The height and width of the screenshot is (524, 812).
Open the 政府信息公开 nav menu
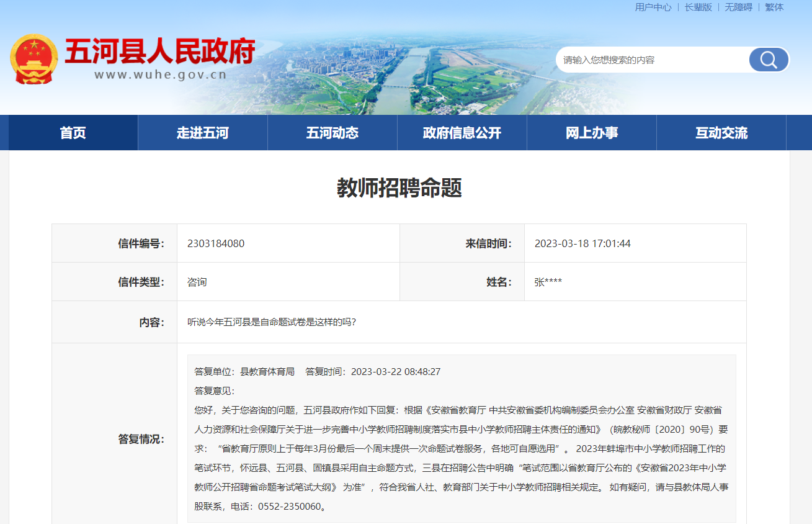462,133
